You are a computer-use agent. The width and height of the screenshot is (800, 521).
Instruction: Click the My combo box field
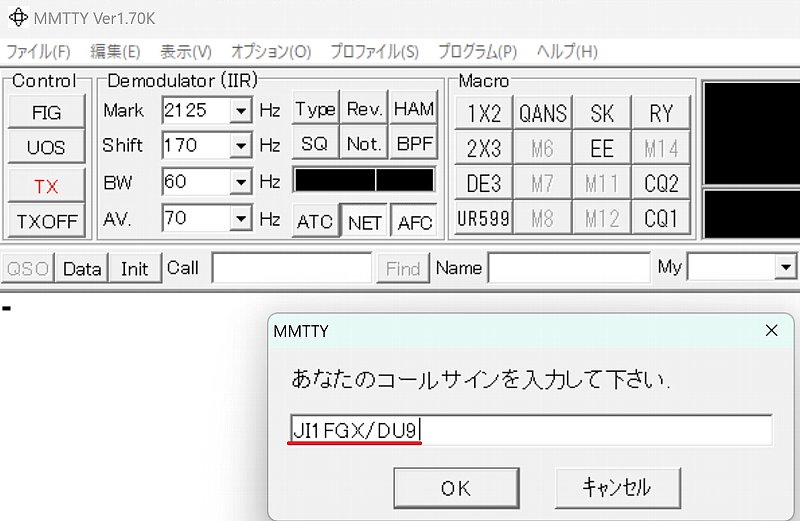tap(731, 267)
